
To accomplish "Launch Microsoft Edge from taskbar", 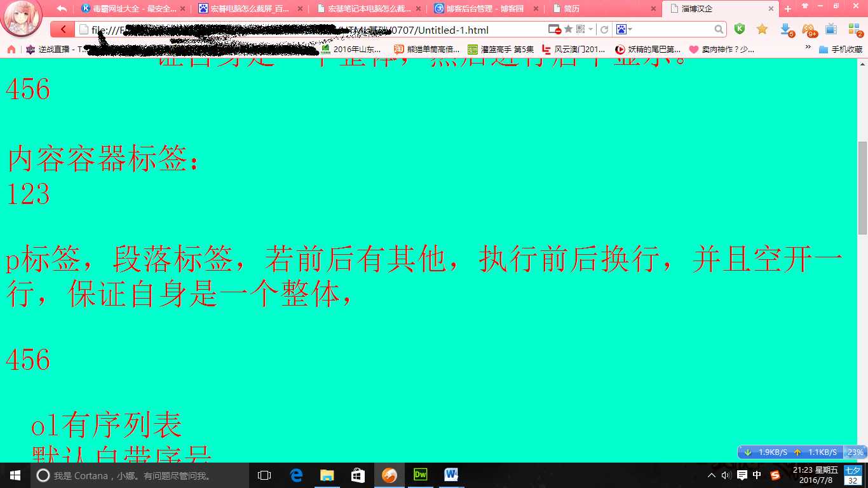I will click(x=296, y=475).
